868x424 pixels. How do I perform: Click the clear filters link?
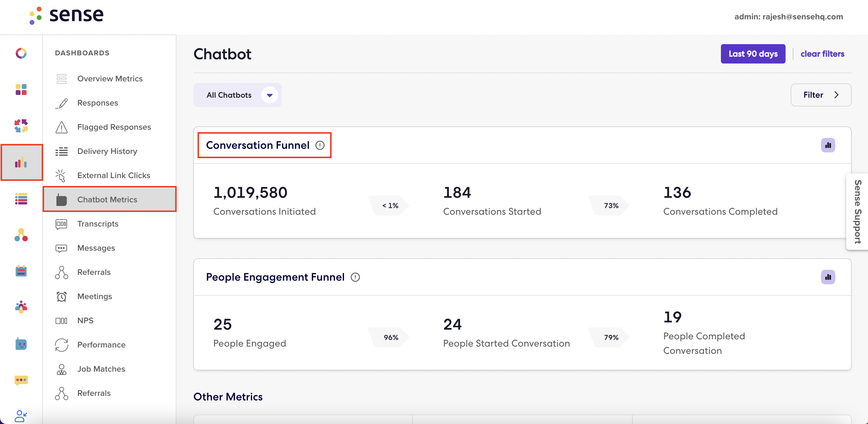coord(822,54)
